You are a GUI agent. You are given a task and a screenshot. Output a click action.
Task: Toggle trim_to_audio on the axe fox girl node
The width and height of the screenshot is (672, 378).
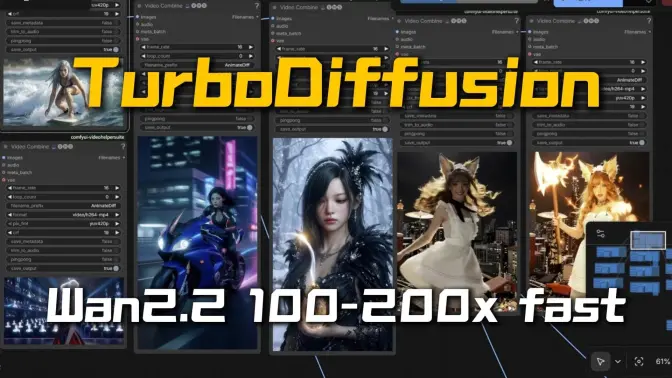point(590,125)
